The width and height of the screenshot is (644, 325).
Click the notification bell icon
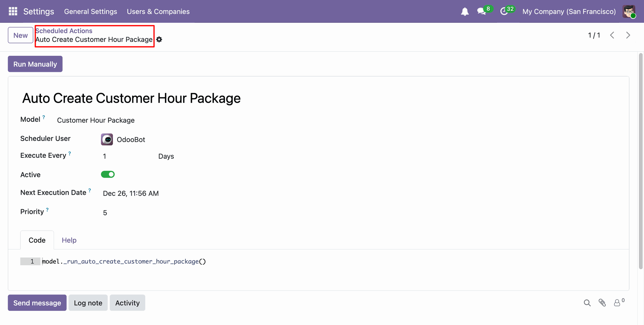coord(465,12)
